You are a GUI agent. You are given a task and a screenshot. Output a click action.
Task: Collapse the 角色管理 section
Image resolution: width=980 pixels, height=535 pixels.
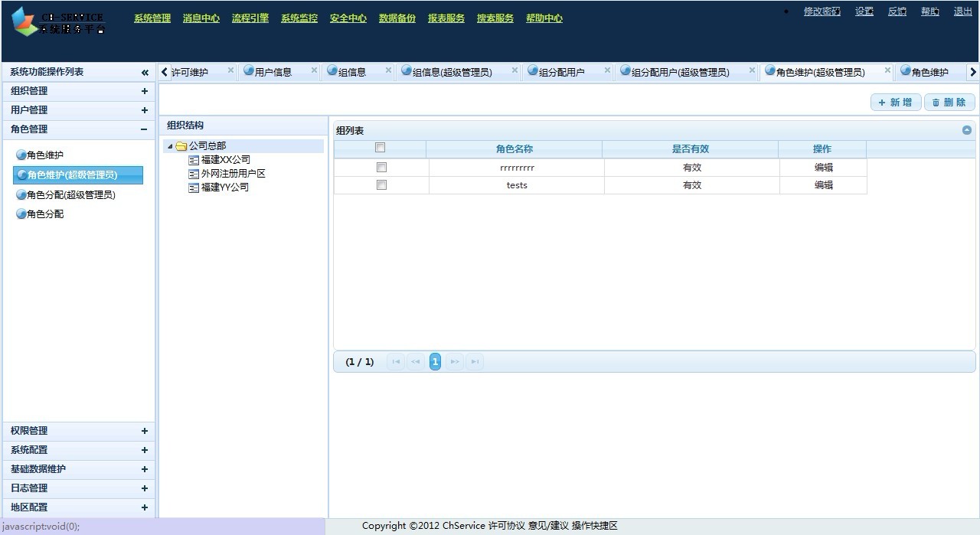pyautogui.click(x=144, y=129)
